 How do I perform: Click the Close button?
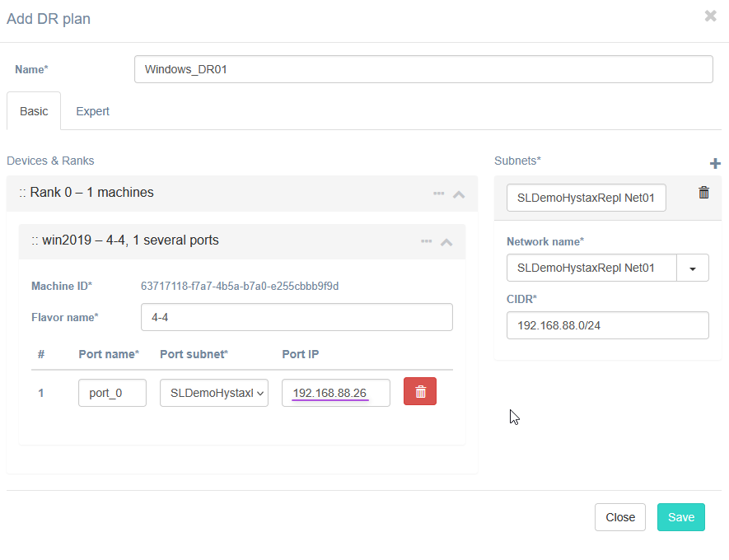tap(619, 517)
